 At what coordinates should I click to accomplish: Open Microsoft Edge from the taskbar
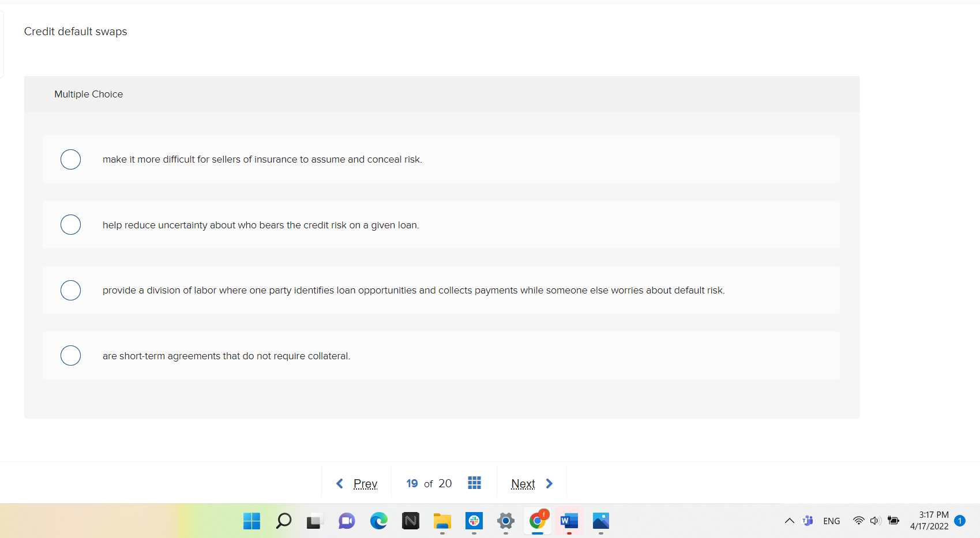pos(378,521)
